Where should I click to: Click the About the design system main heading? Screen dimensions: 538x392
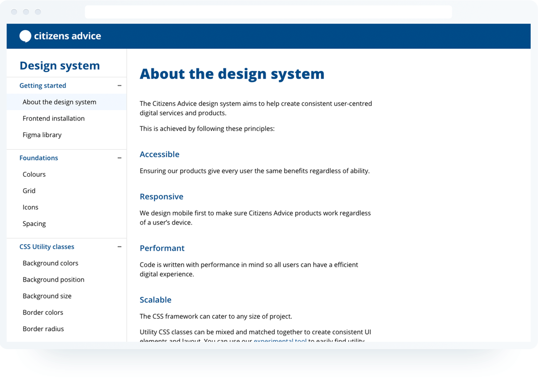pos(232,74)
